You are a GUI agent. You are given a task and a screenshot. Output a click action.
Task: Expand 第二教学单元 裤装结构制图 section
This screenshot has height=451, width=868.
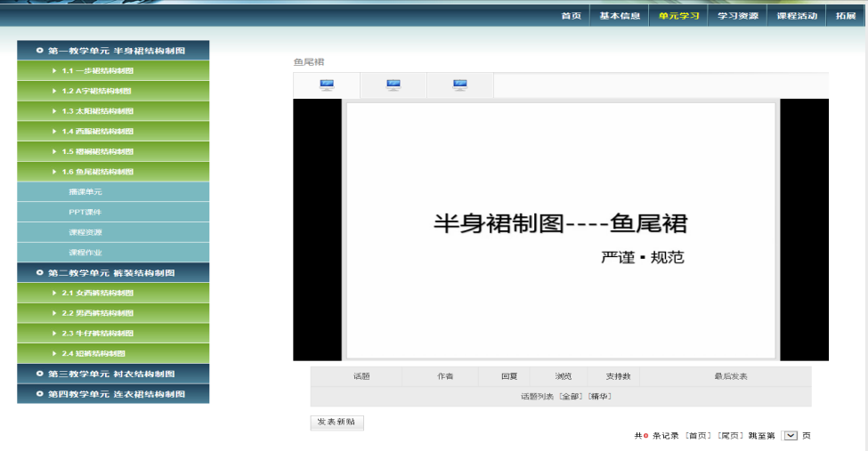[113, 273]
